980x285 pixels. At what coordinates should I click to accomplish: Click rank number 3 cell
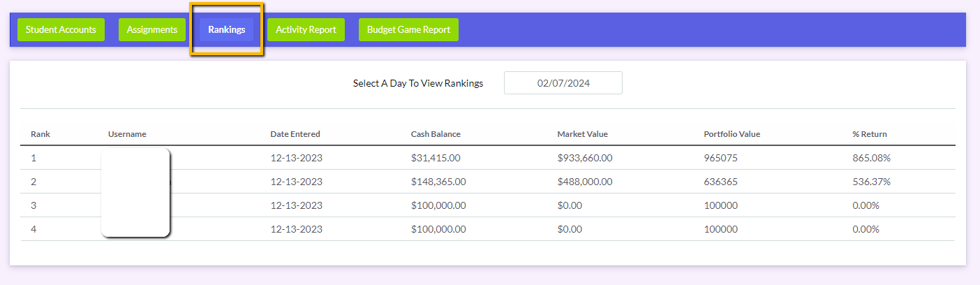pos(34,205)
